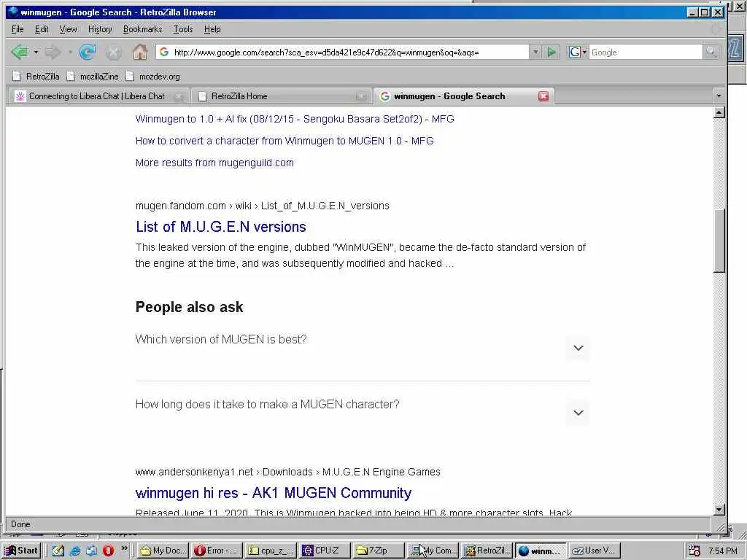Click the greyed forward arrow button

(53, 52)
